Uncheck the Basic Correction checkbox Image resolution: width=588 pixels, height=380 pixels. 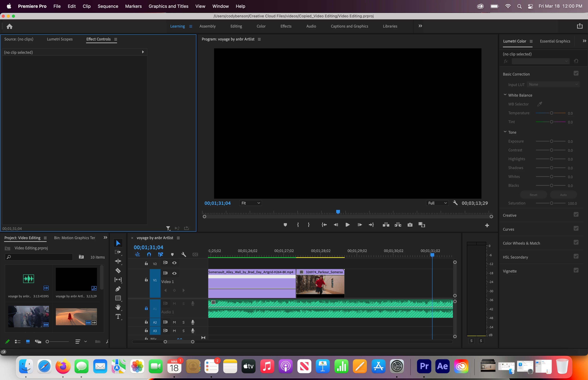pos(576,73)
